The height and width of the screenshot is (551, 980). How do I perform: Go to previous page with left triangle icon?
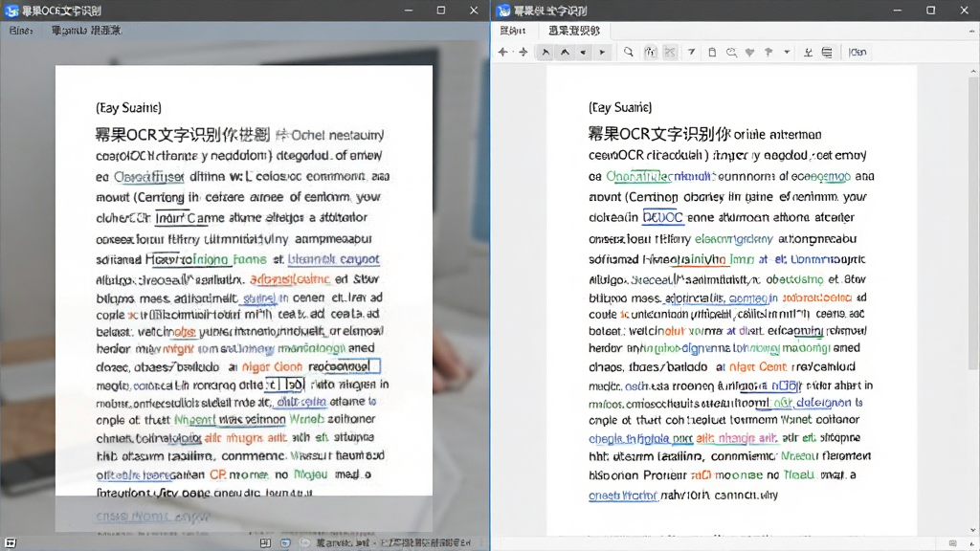[583, 53]
